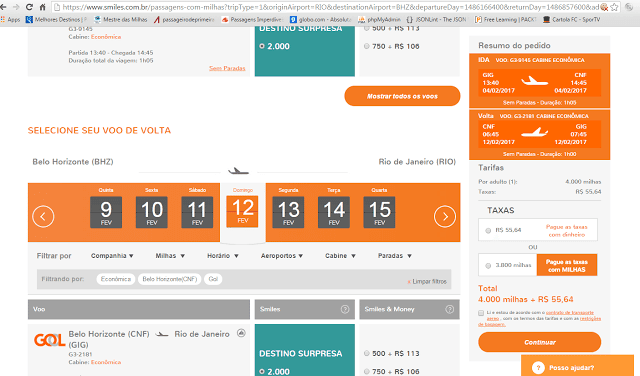Click the Smiles & Money help icon
Screen dimensions: 640x376
pos(449,309)
